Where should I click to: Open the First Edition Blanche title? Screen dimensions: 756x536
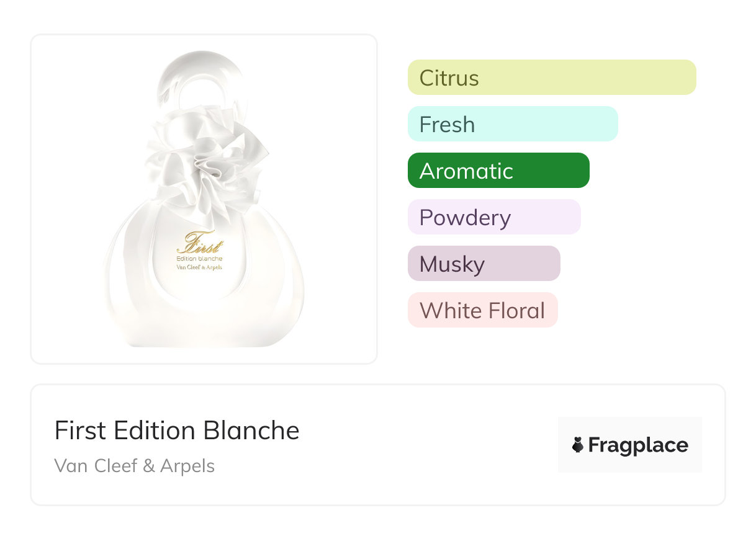point(177,431)
